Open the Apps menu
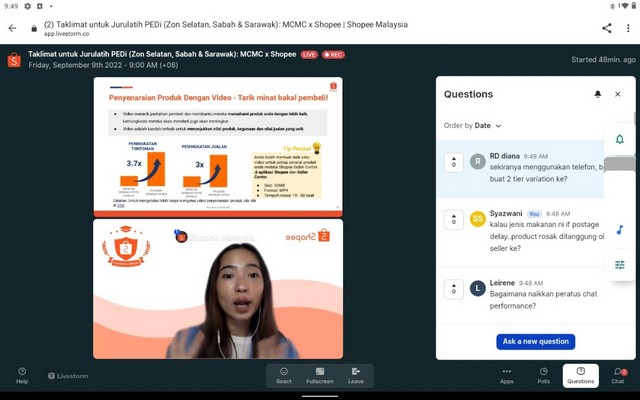The height and width of the screenshot is (400, 640). coord(507,375)
